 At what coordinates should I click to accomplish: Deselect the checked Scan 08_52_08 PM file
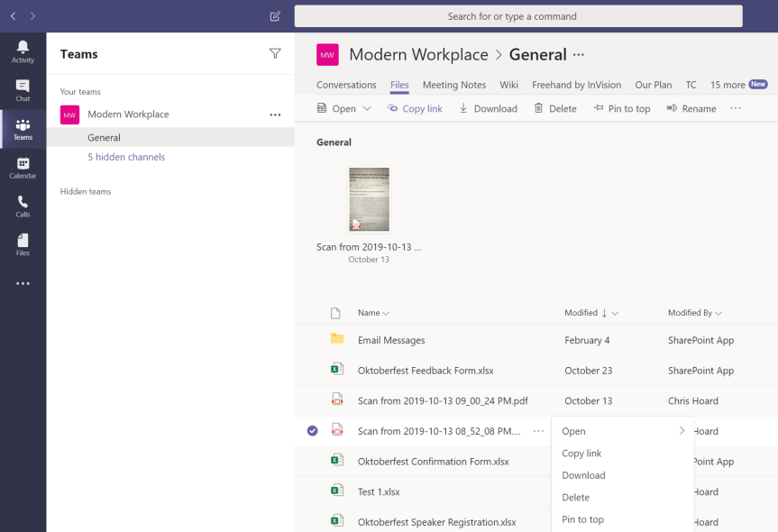click(x=312, y=431)
